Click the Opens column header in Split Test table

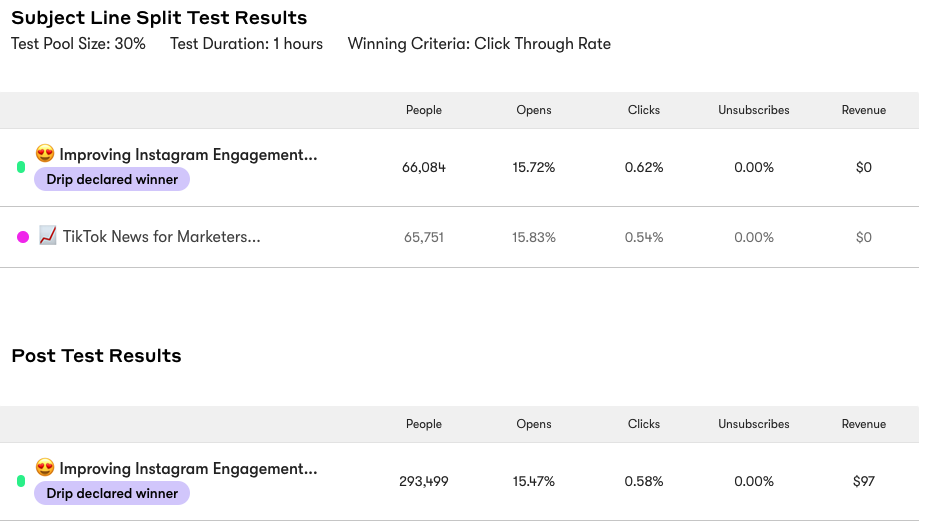[x=534, y=110]
